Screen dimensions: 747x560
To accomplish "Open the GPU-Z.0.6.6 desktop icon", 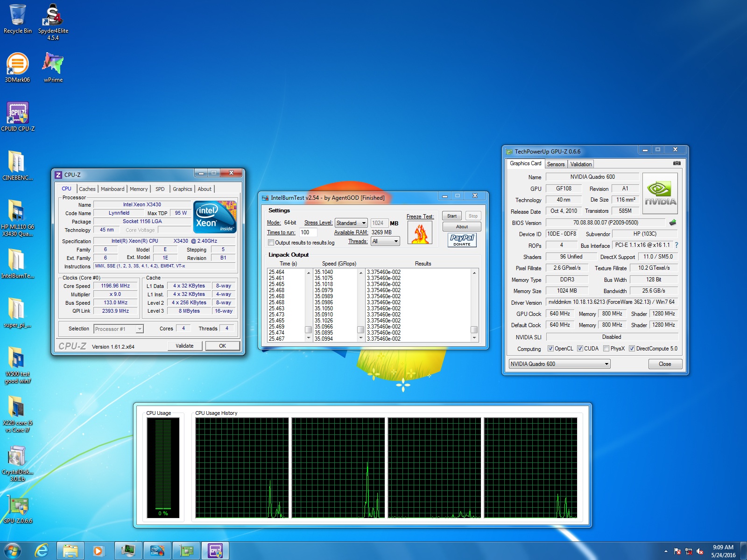I will click(17, 509).
